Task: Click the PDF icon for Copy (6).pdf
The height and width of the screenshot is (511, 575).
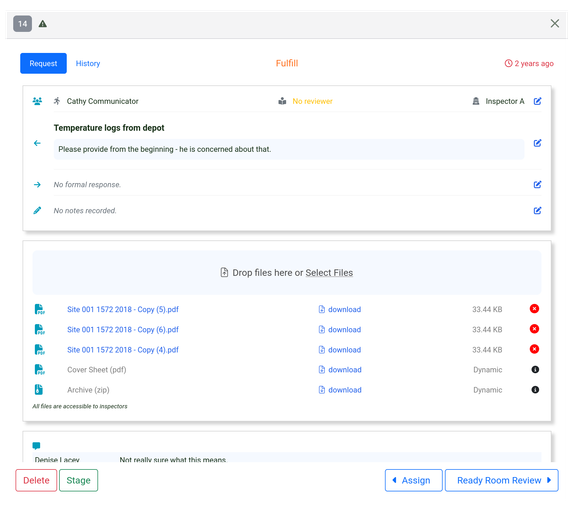Action: tap(39, 329)
